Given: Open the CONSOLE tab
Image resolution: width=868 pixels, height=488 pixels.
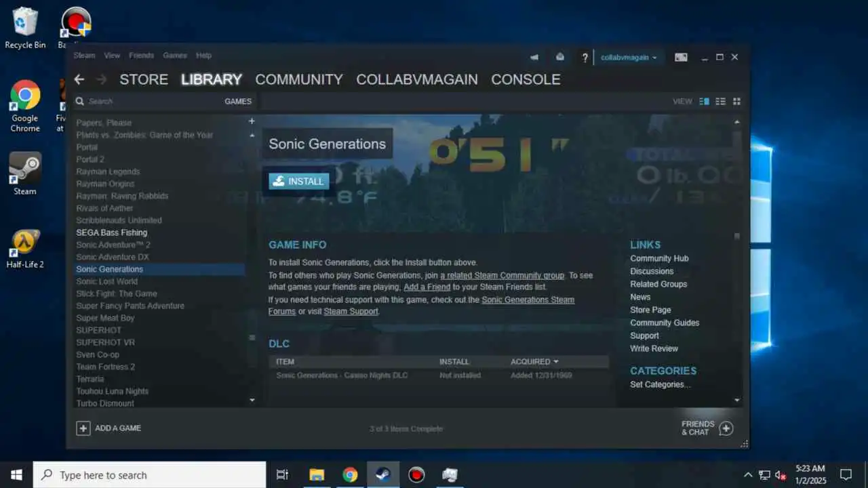Looking at the screenshot, I should tap(526, 79).
